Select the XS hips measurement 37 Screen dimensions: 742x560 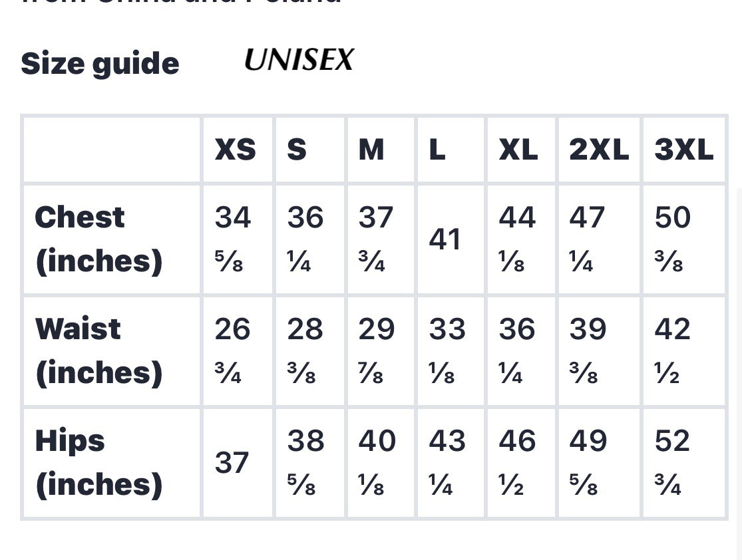232,463
